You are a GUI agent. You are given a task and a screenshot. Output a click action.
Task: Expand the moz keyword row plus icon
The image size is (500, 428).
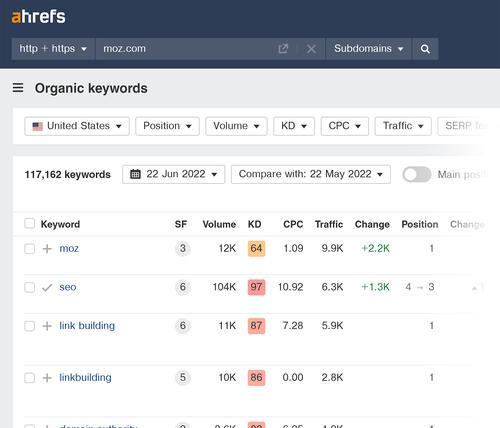(x=47, y=249)
